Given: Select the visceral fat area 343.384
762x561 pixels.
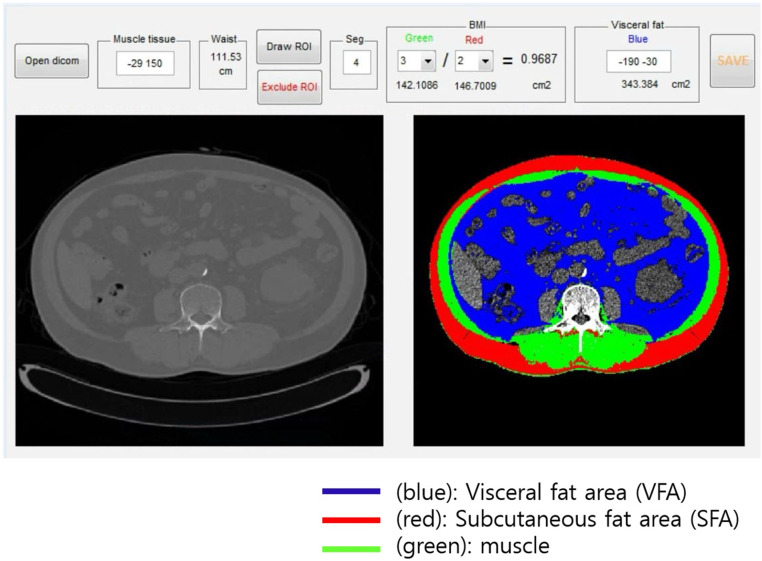Looking at the screenshot, I should click(x=639, y=84).
